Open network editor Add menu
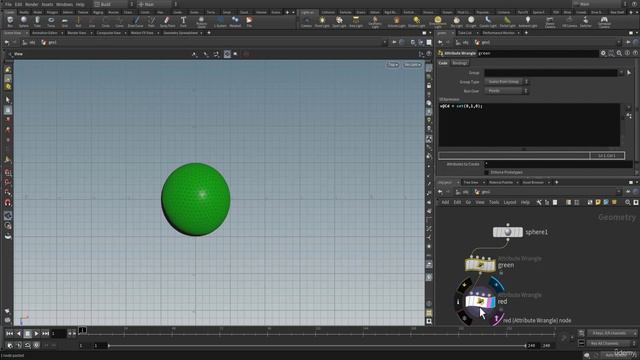The width and height of the screenshot is (640, 360). pos(445,202)
